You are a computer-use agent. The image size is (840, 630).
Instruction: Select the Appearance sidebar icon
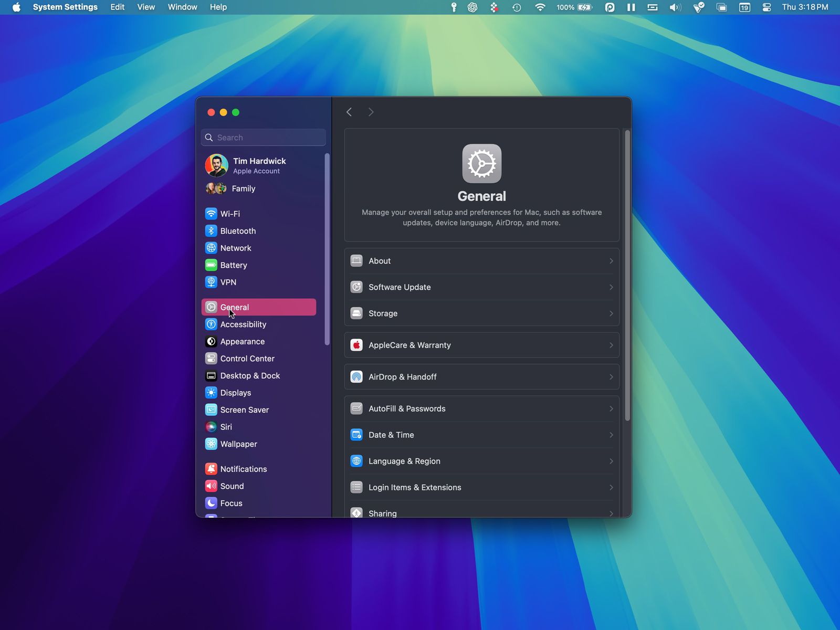211,341
